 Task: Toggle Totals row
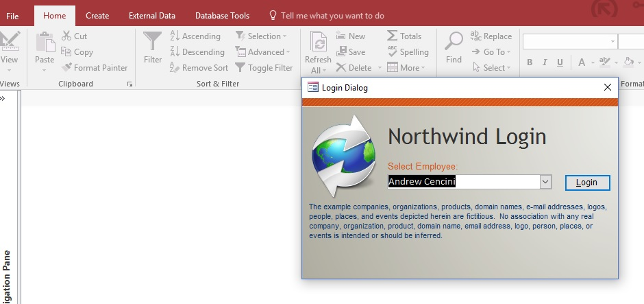404,36
